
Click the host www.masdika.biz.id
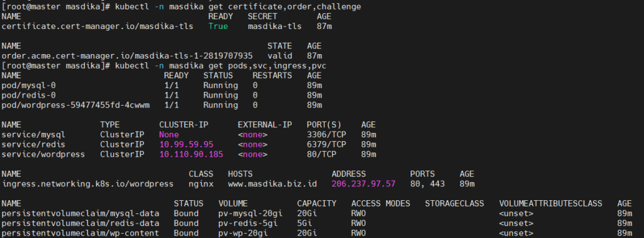tap(272, 184)
